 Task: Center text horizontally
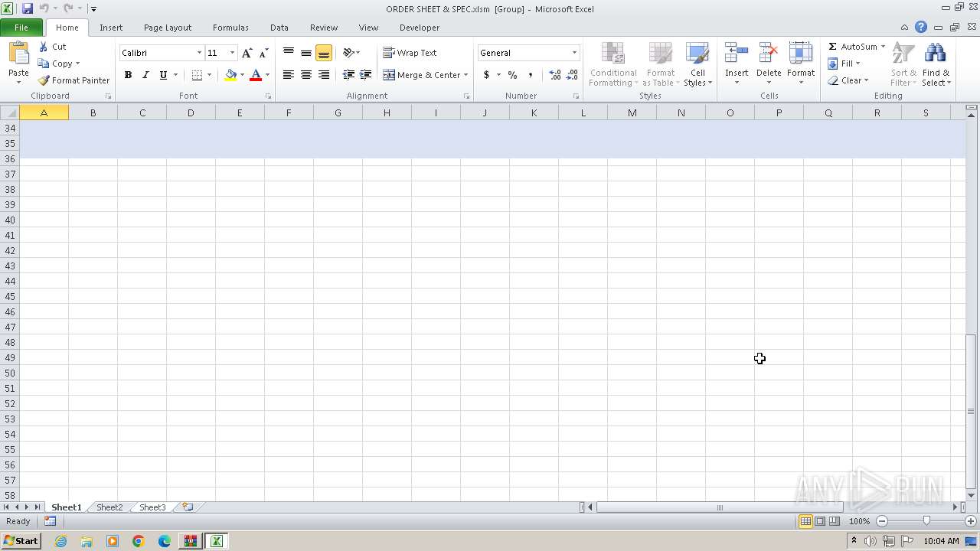coord(306,75)
